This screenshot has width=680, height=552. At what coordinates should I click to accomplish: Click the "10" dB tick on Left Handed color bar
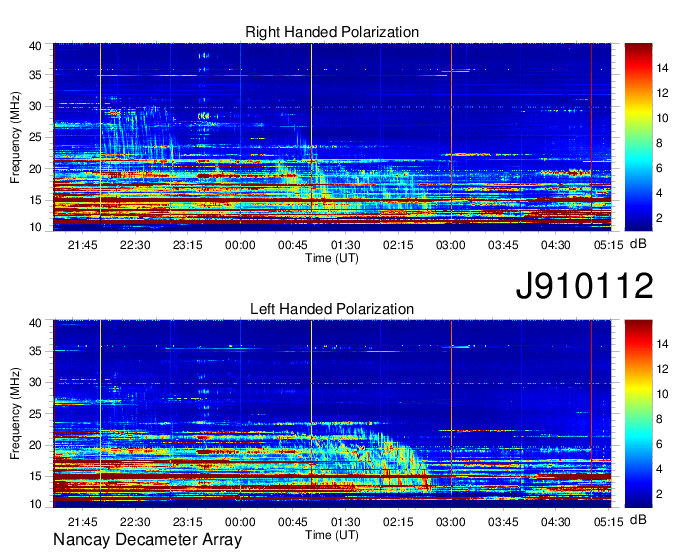[x=662, y=395]
